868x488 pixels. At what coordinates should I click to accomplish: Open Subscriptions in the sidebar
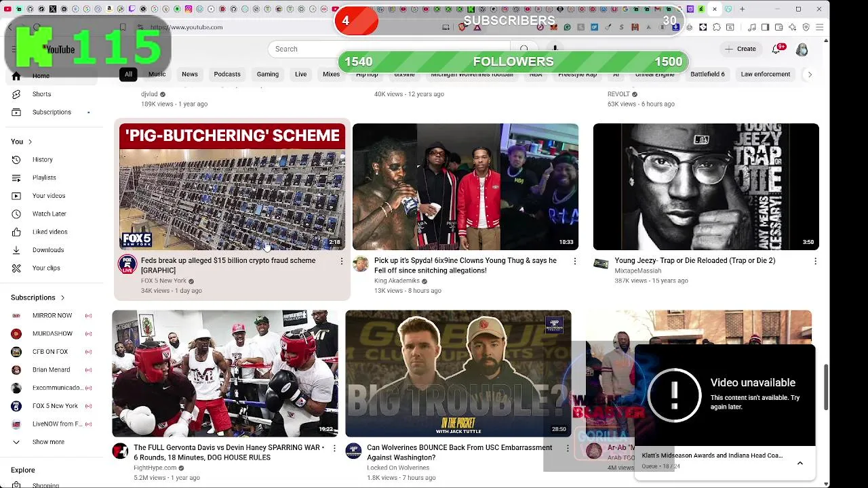tap(52, 112)
